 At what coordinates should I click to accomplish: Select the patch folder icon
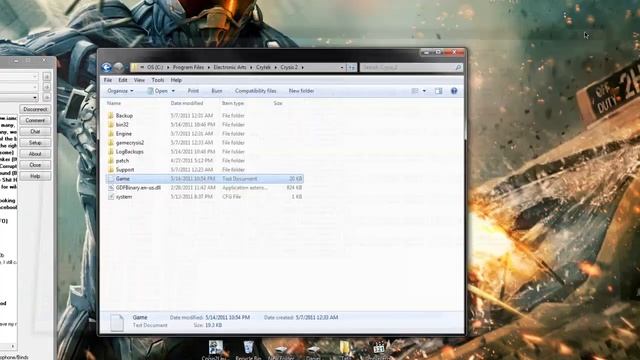pyautogui.click(x=111, y=160)
